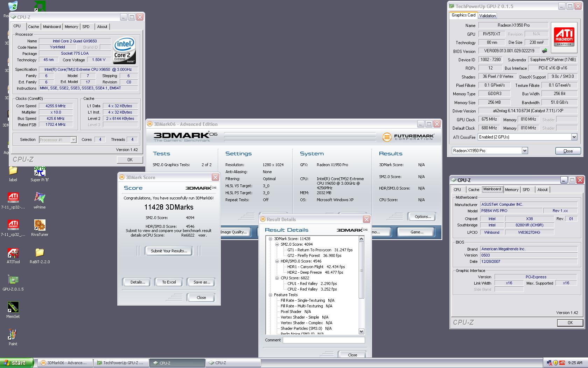The image size is (588, 368).
Task: Click the Futuremark Corporation logo
Action: (408, 137)
